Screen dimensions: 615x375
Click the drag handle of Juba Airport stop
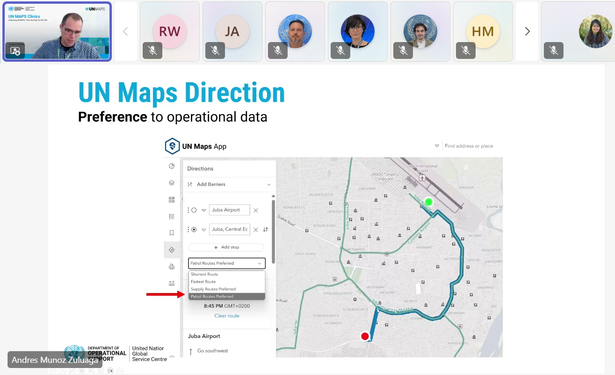pos(189,210)
